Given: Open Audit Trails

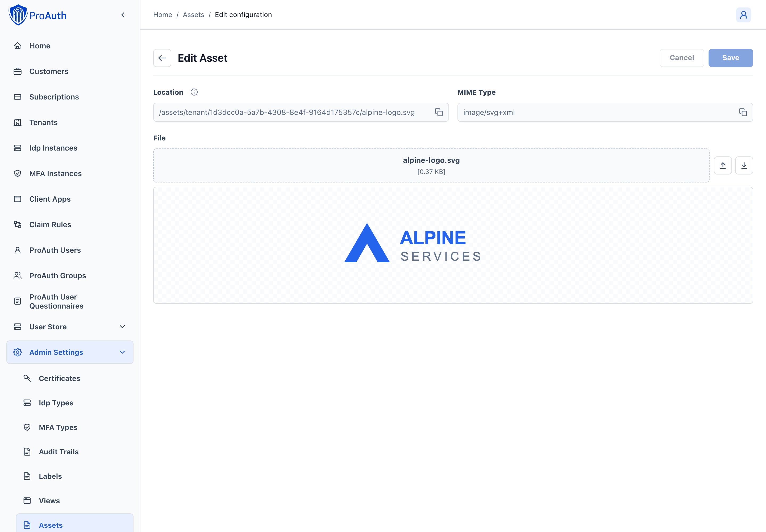Looking at the screenshot, I should (75, 452).
